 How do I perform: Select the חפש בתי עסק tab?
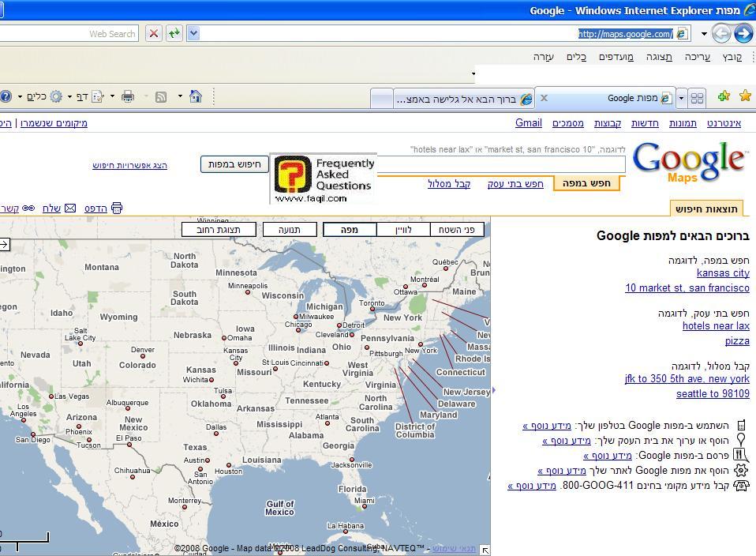point(515,184)
